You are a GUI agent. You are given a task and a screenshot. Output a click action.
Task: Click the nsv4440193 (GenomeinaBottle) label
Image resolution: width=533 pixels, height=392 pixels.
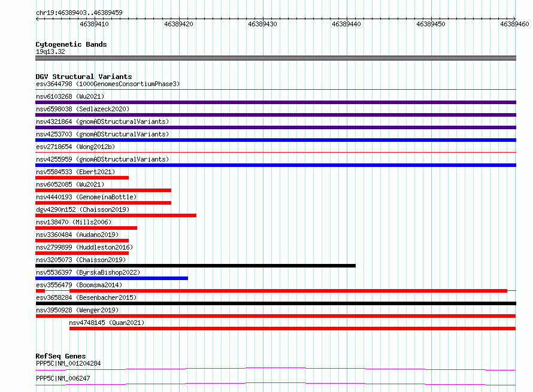click(x=86, y=197)
